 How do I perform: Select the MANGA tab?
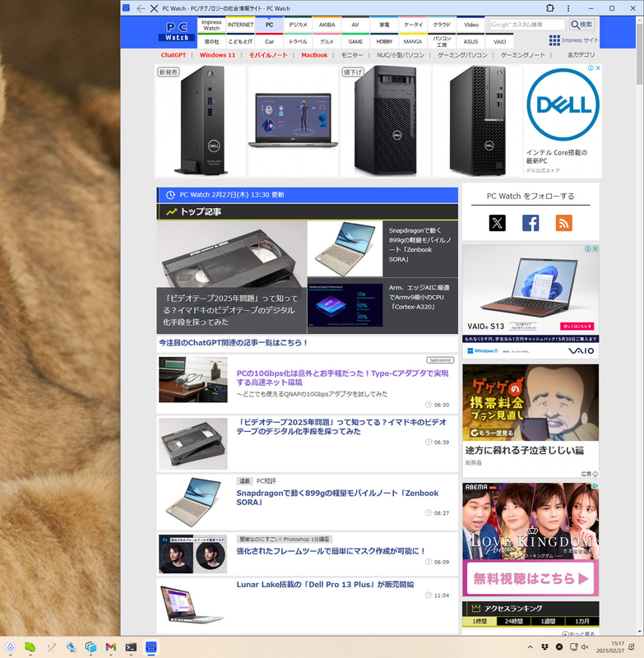[x=413, y=42]
